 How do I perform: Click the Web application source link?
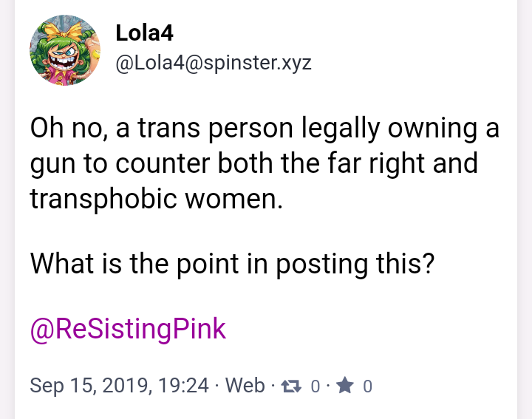pos(245,386)
